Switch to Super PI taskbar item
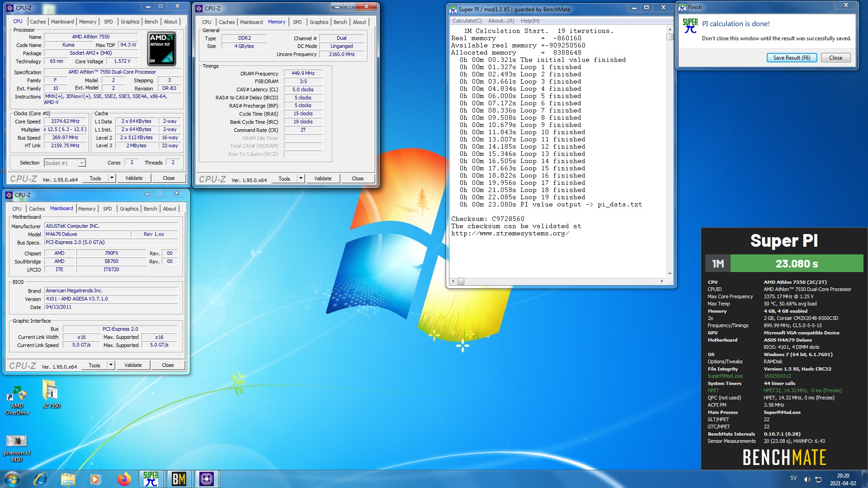The height and width of the screenshot is (488, 868). (x=151, y=479)
